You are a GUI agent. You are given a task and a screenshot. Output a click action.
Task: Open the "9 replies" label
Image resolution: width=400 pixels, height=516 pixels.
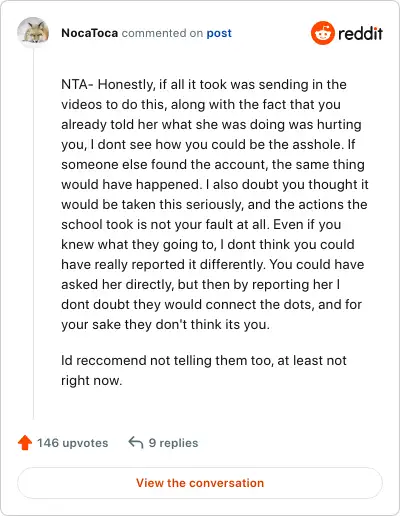click(173, 443)
